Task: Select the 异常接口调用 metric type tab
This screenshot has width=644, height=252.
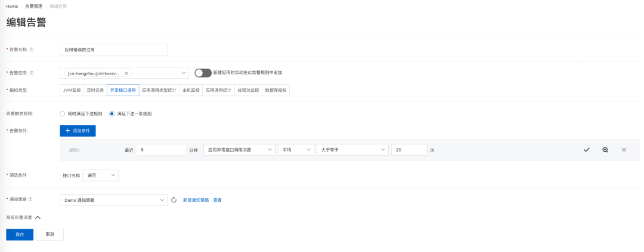Action: click(123, 90)
